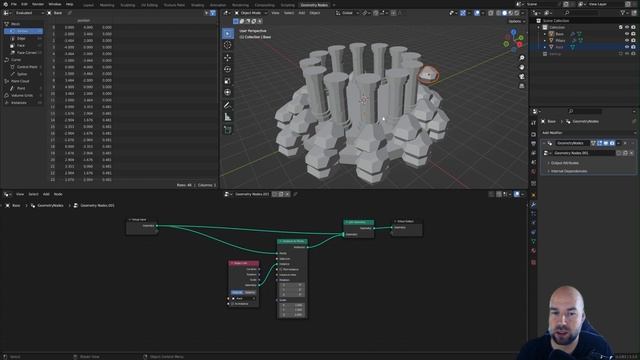The height and width of the screenshot is (360, 640).
Task: Click the viewport zoom magnifier icon
Action: [x=522, y=58]
